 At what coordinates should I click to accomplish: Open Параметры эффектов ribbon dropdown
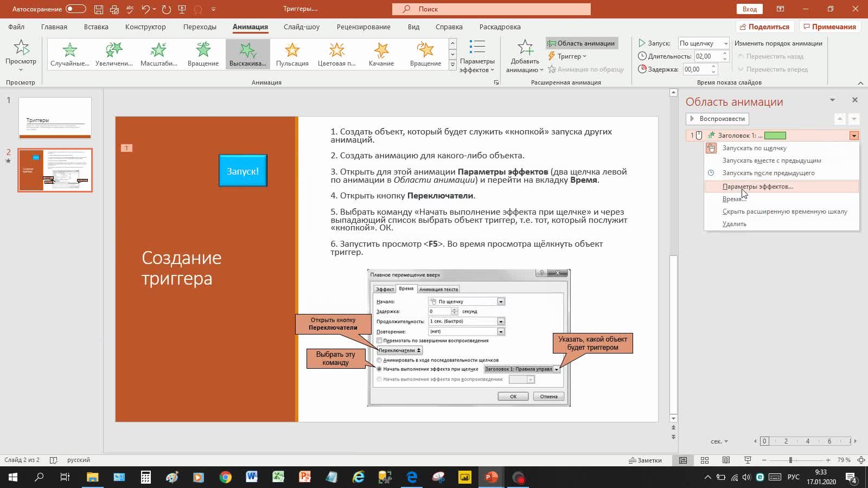[477, 56]
